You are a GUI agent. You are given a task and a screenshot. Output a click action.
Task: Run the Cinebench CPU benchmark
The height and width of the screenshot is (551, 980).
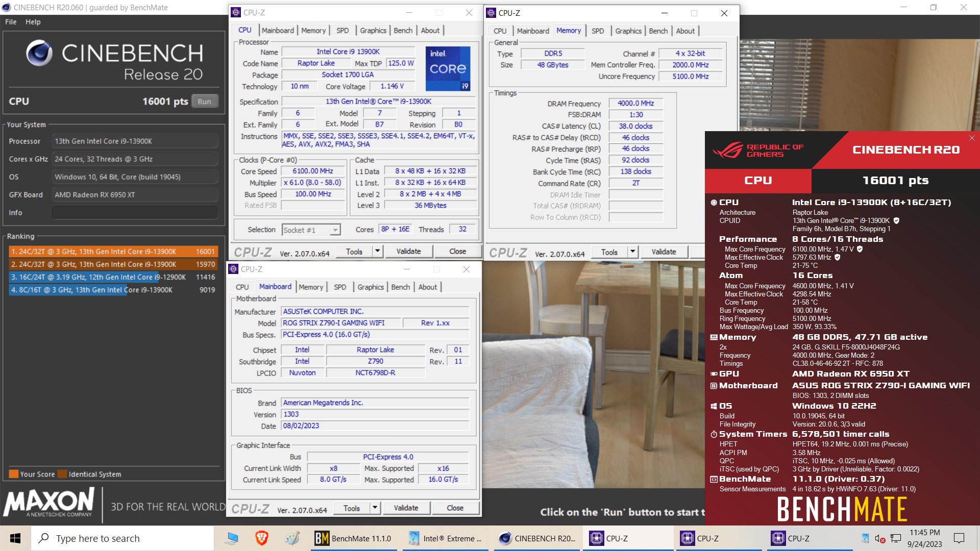coord(205,101)
